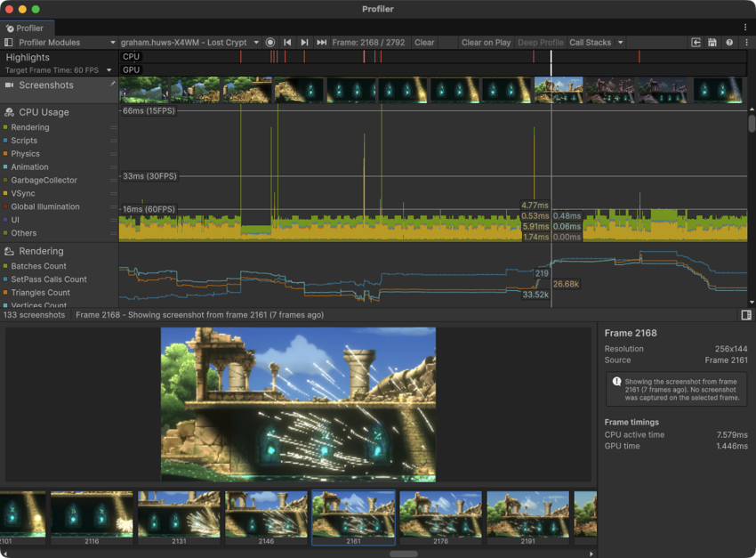Screen dimensions: 756x558
Task: Click the horizontal scrollbar thumb under thumbnails
Action: pyautogui.click(x=404, y=554)
